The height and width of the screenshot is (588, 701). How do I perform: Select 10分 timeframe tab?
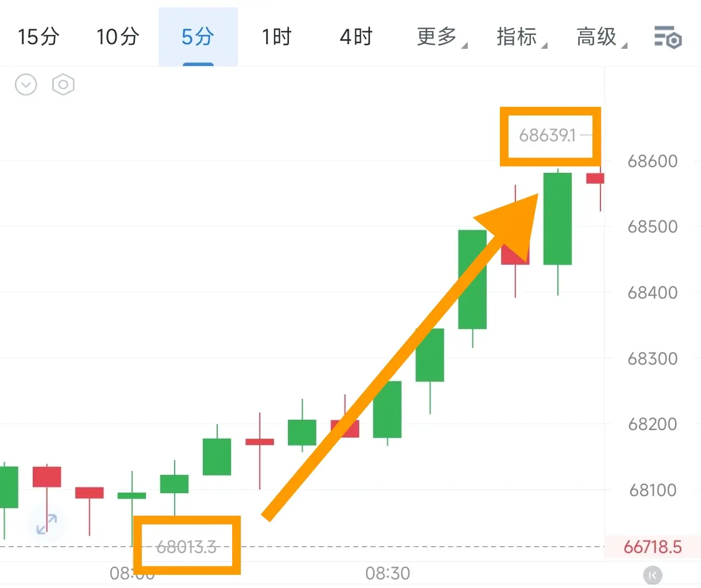click(x=118, y=37)
